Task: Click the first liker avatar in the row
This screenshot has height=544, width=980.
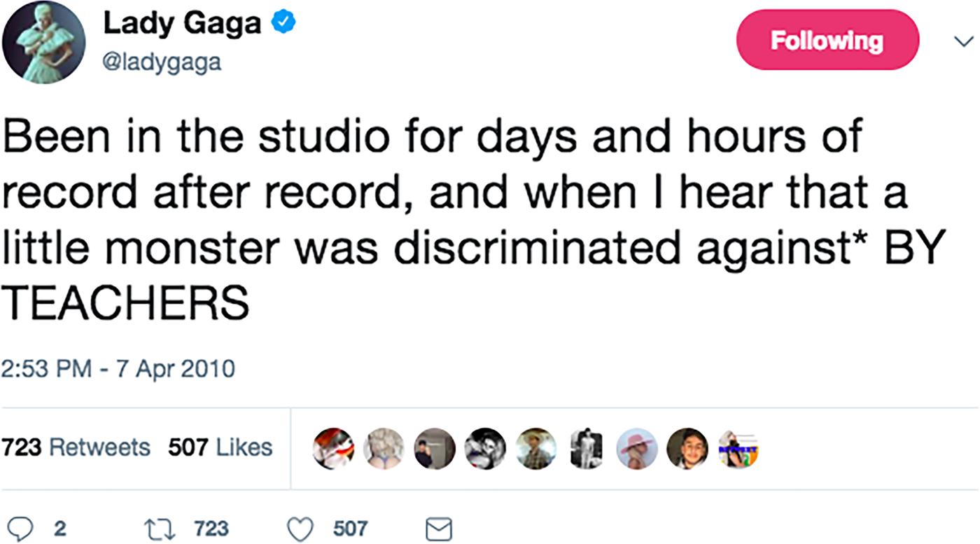Action: coord(333,448)
